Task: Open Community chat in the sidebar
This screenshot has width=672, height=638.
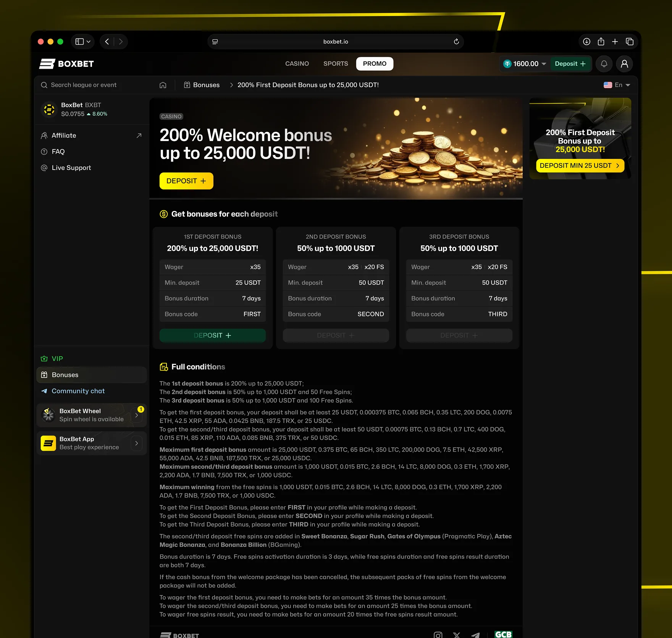Action: click(x=92, y=391)
